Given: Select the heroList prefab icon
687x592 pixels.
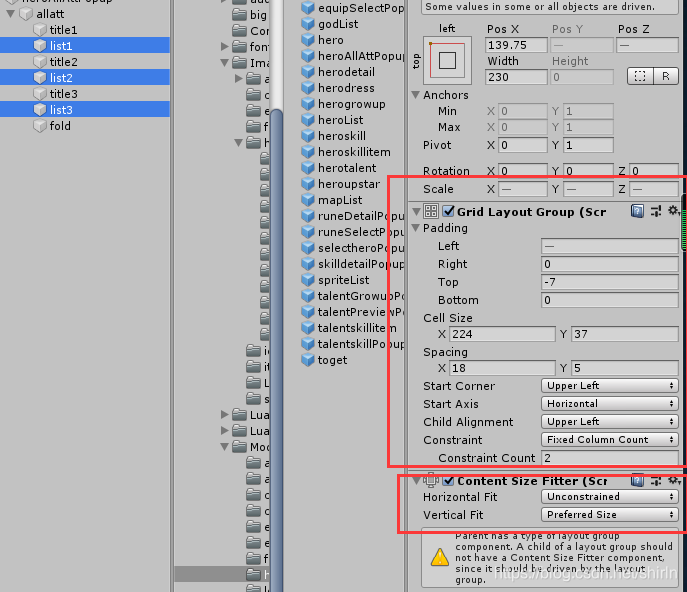Looking at the screenshot, I should click(x=308, y=120).
